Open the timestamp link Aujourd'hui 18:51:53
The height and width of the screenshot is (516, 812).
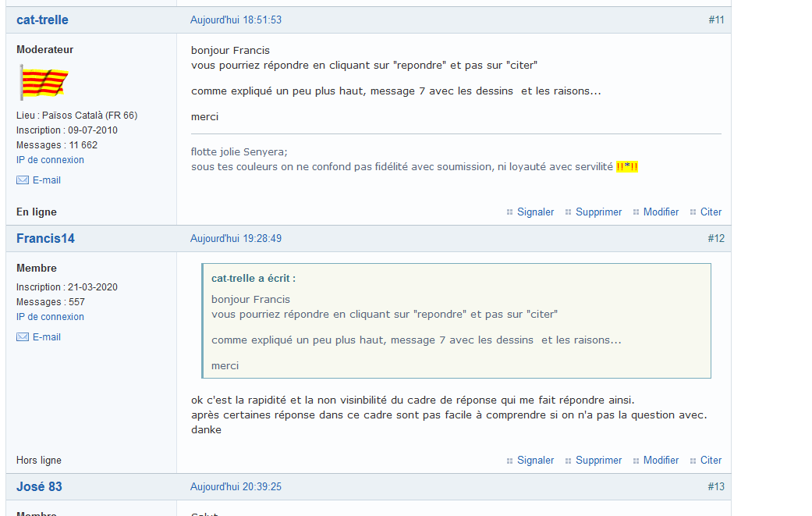(236, 20)
